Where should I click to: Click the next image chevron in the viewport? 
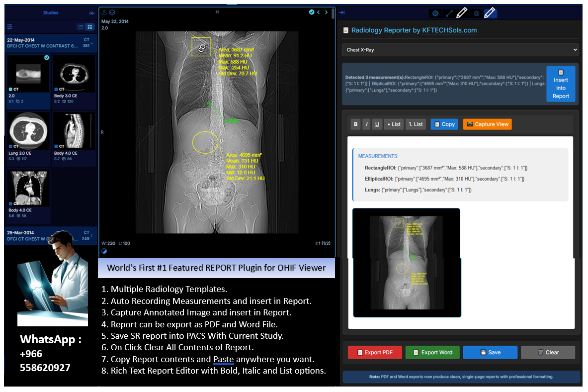(327, 11)
